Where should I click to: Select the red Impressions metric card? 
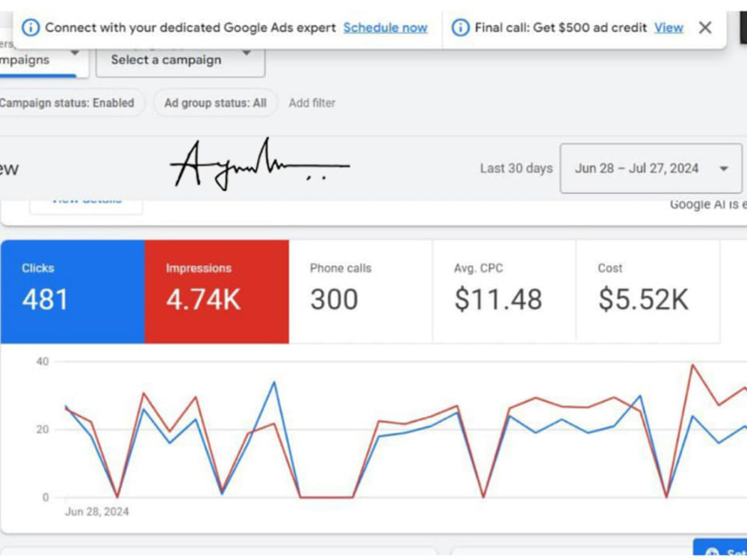point(217,291)
